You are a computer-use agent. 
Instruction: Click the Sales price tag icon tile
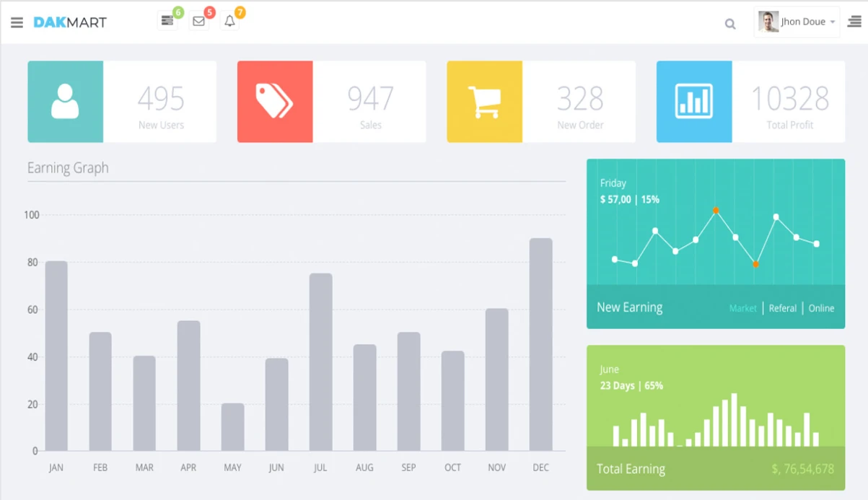coord(274,102)
